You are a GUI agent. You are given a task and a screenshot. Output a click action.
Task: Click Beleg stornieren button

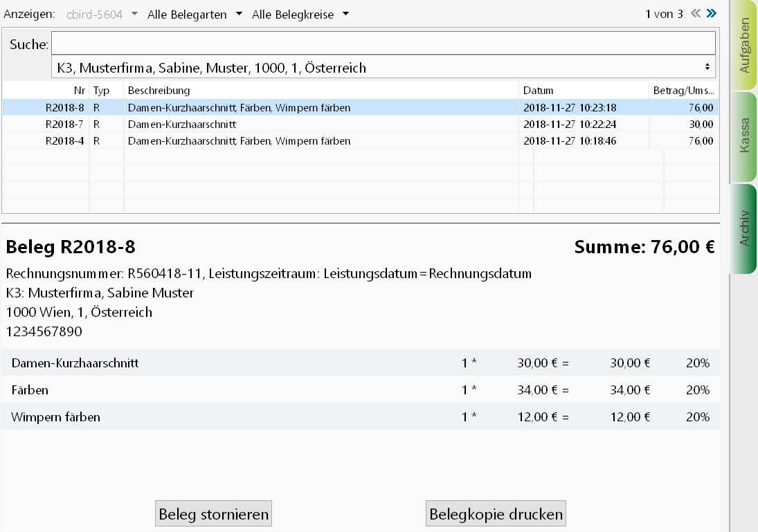coord(213,514)
